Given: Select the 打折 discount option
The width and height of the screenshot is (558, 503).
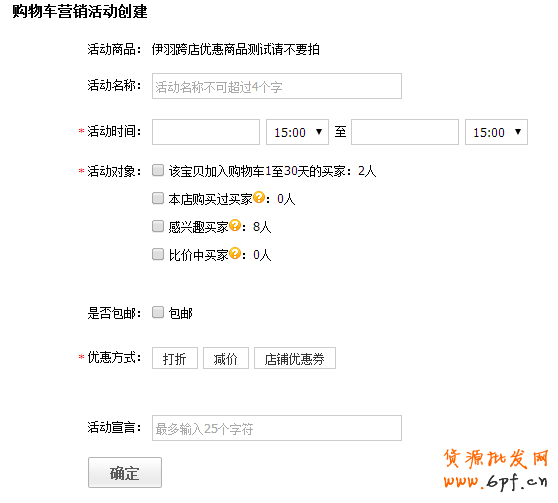Looking at the screenshot, I should 175,358.
